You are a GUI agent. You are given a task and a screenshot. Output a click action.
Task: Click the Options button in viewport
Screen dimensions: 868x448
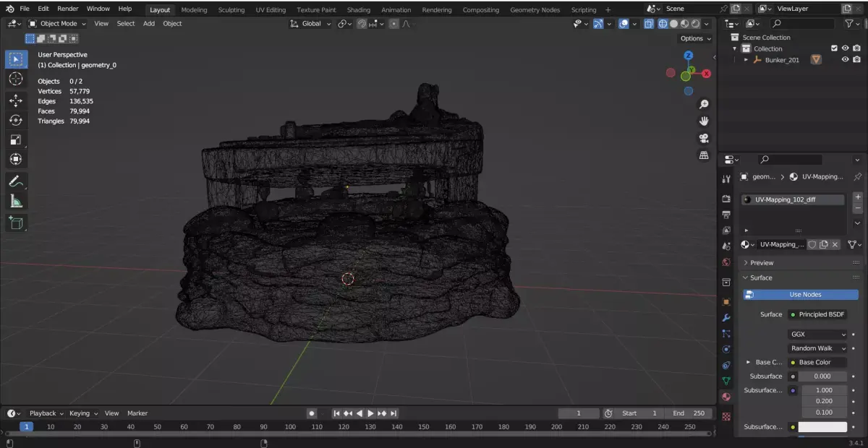pyautogui.click(x=695, y=38)
